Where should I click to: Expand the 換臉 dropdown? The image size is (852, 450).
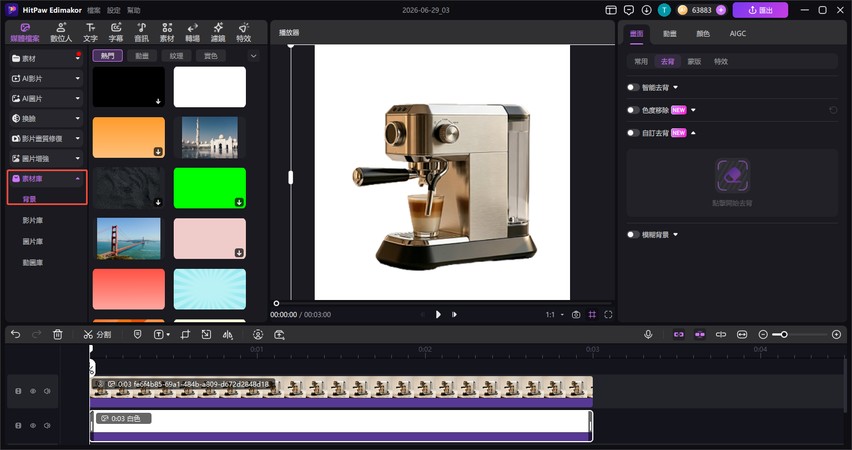[x=77, y=118]
